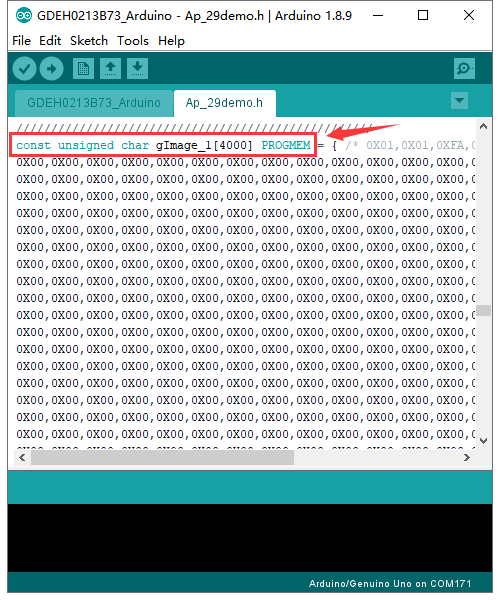Open the Tools menu

tap(133, 41)
